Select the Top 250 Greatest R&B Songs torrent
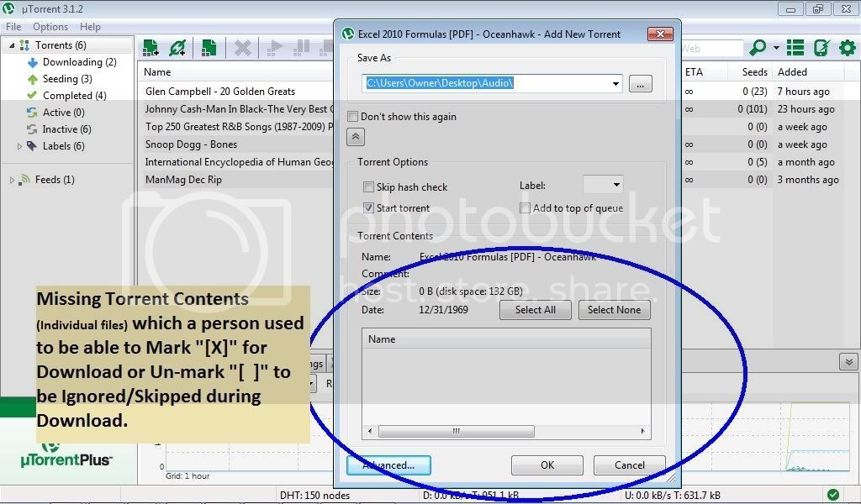The height and width of the screenshot is (504, 861). click(x=239, y=127)
